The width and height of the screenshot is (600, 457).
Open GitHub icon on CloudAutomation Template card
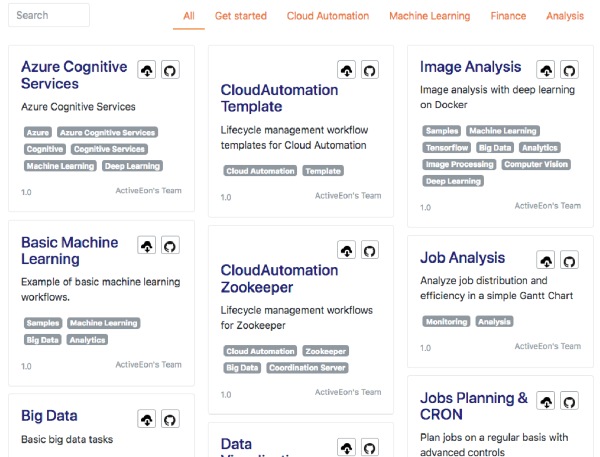pyautogui.click(x=370, y=70)
